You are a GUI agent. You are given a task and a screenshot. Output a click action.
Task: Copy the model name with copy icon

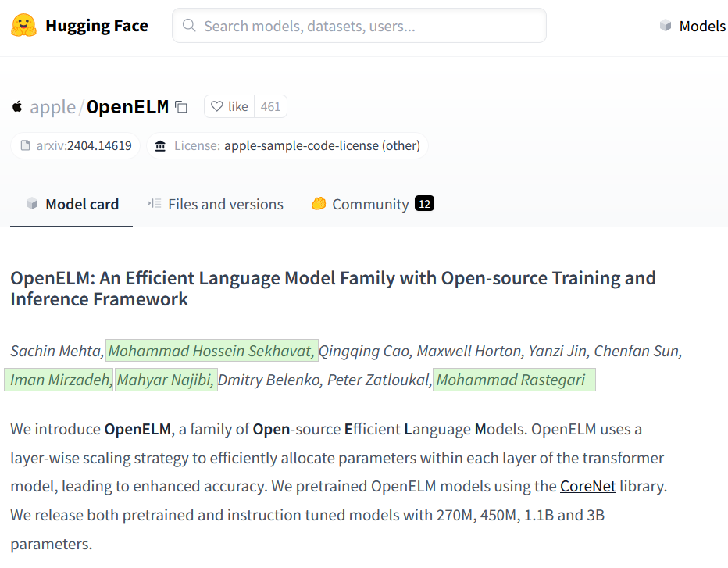coord(181,107)
